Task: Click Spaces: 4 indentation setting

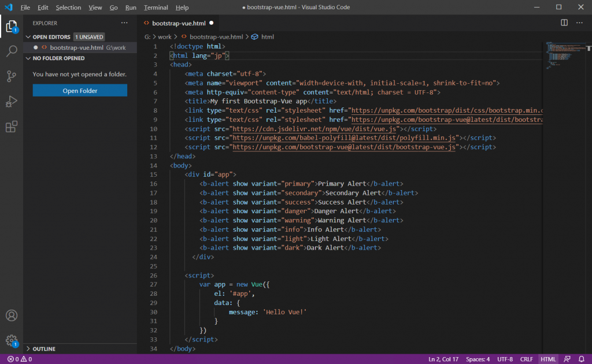Action: pyautogui.click(x=478, y=359)
